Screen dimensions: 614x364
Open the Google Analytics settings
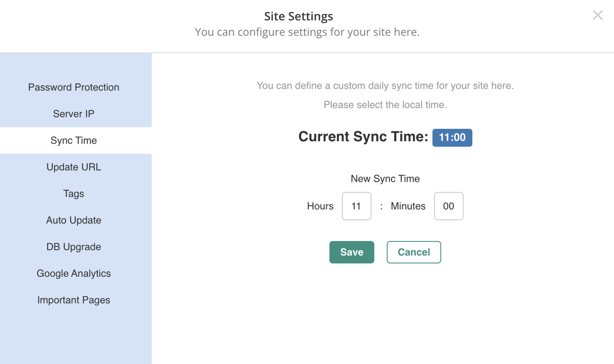coord(74,273)
